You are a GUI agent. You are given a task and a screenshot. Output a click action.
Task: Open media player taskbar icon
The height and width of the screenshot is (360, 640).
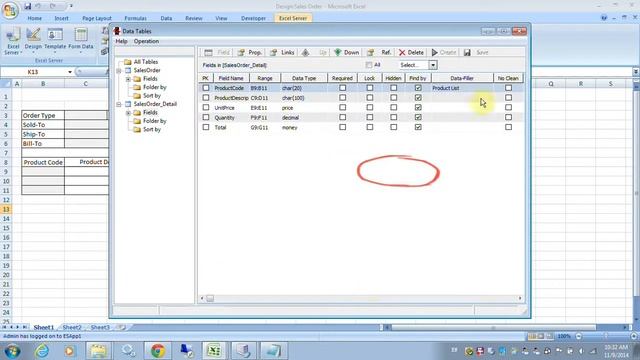pyautogui.click(x=69, y=351)
